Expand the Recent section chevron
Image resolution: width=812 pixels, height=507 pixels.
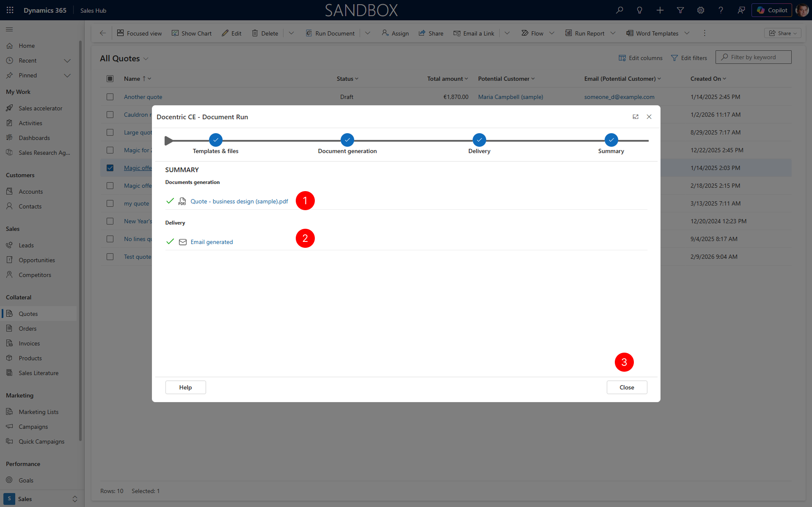pos(67,61)
